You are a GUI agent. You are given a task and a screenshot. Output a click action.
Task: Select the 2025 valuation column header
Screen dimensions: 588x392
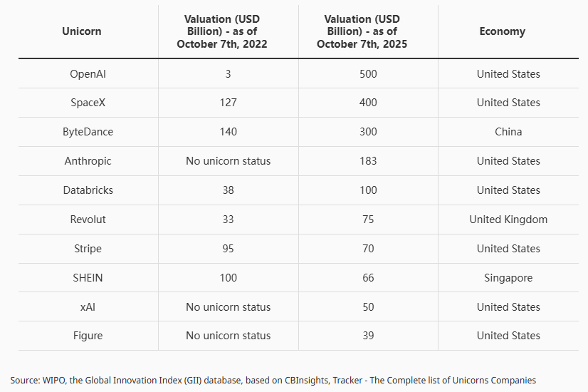pyautogui.click(x=368, y=31)
